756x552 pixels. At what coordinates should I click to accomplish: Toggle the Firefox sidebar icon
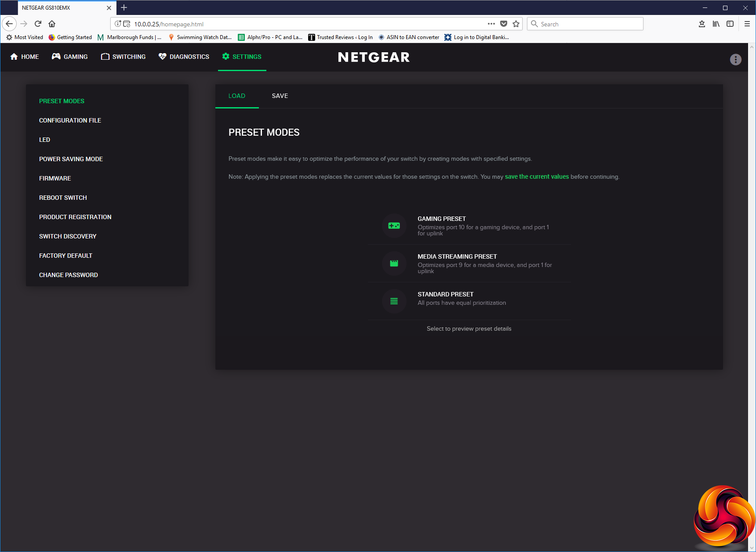coord(730,24)
